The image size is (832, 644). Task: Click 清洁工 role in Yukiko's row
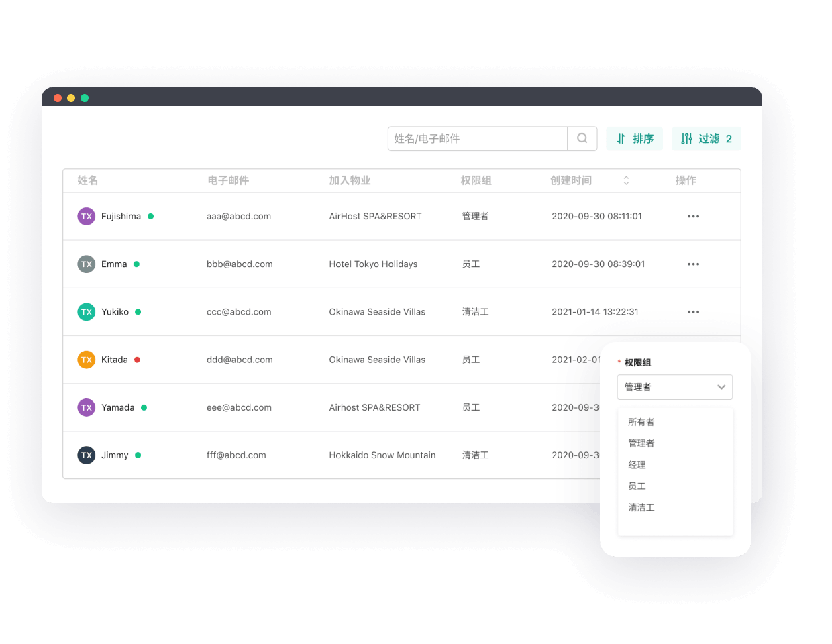point(475,312)
